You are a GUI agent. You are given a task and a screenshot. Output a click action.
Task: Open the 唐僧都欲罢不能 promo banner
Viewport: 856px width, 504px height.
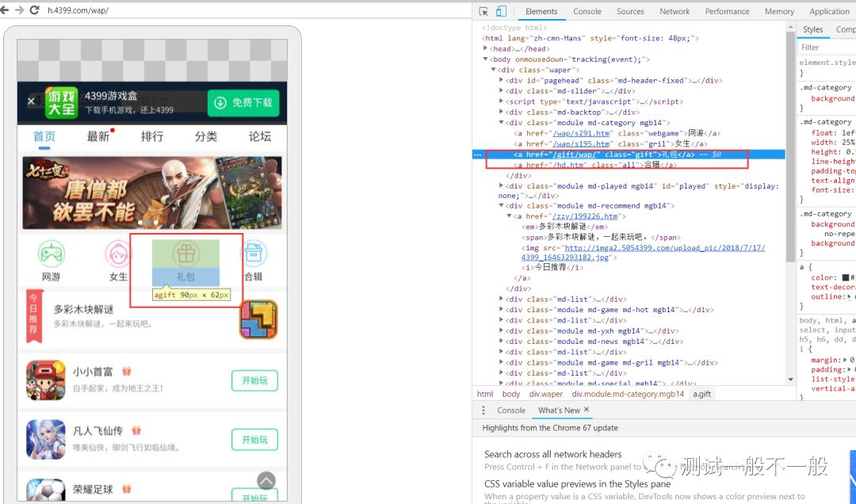[152, 193]
